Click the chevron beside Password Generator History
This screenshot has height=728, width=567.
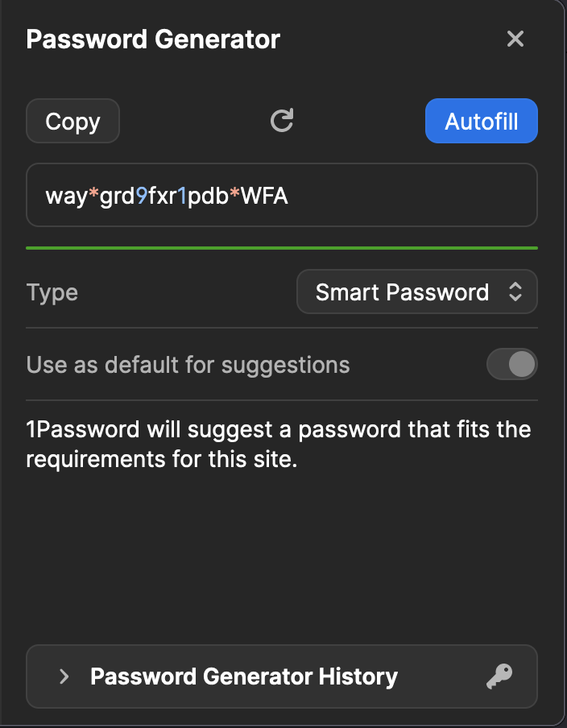click(x=64, y=676)
